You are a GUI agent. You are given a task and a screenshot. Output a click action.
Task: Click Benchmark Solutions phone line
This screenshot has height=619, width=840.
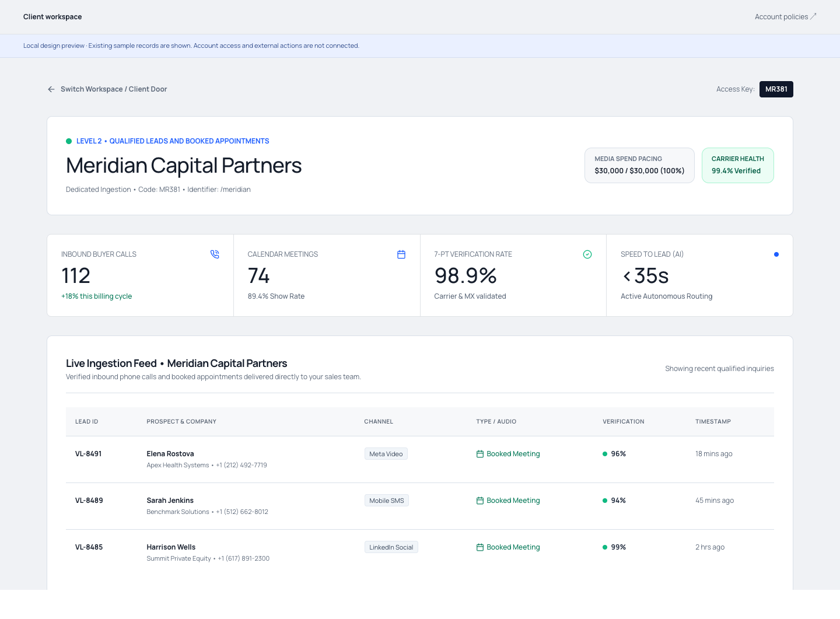[208, 512]
